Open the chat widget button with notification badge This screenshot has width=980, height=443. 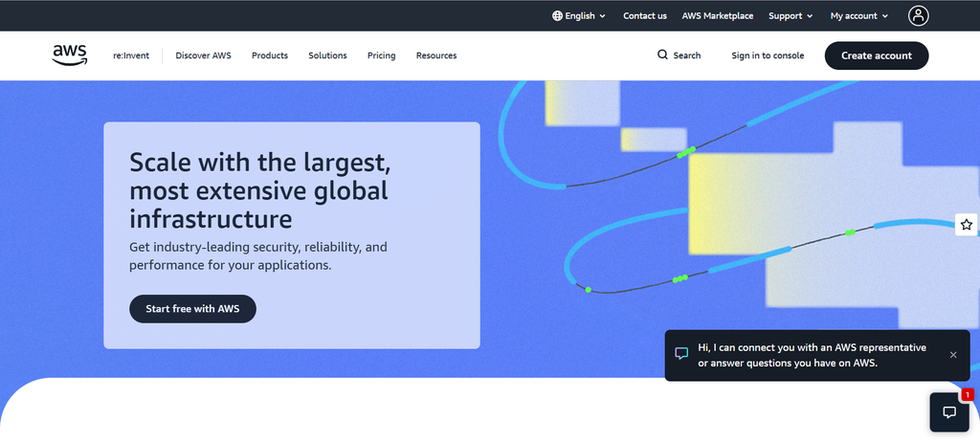pyautogui.click(x=949, y=411)
